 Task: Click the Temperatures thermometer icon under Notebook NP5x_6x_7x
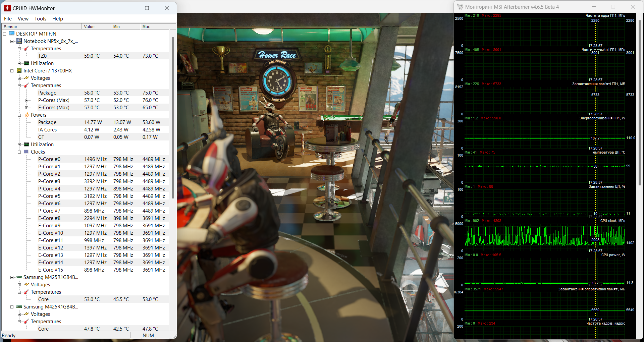pos(26,48)
